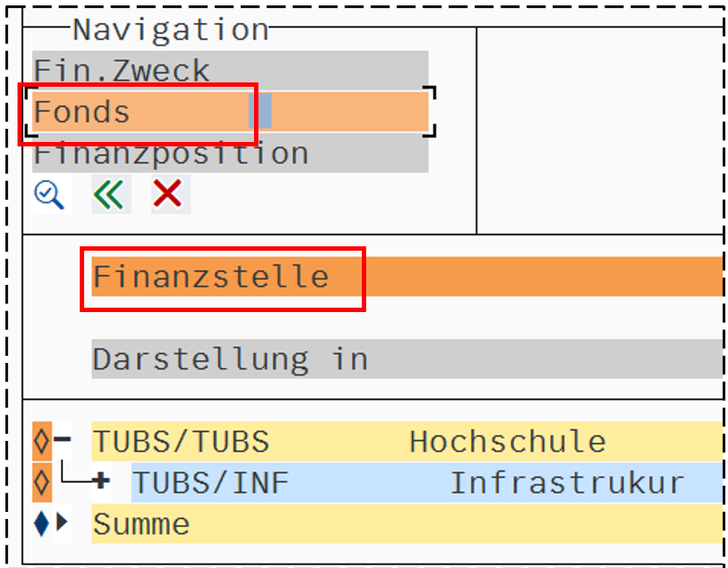Choose Finanzposition in the Navigation list

172,154
